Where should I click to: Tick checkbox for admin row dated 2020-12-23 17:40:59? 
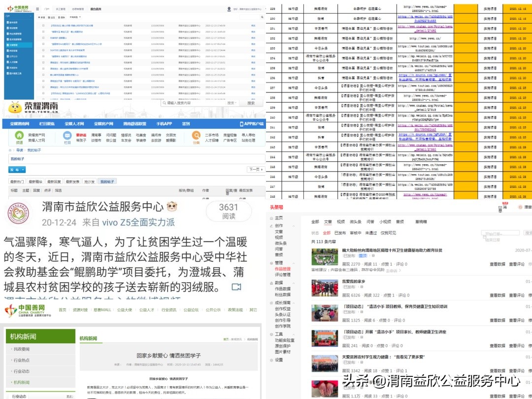tap(43, 26)
